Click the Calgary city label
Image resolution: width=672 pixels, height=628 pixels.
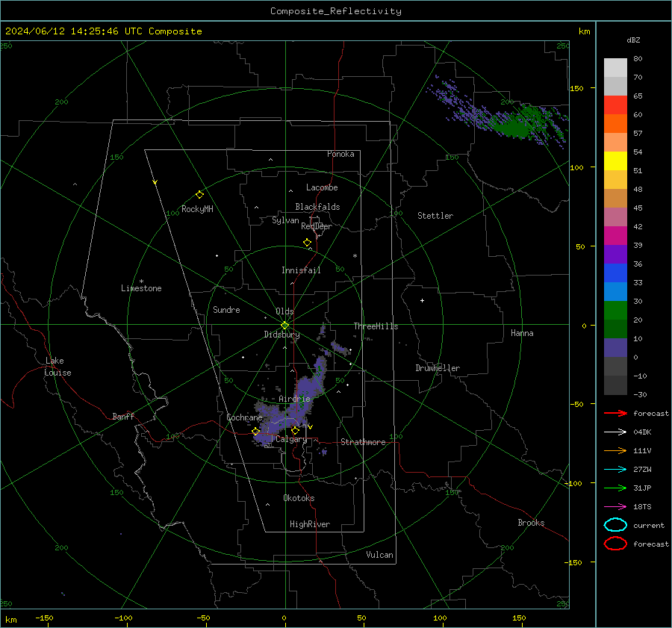[291, 439]
